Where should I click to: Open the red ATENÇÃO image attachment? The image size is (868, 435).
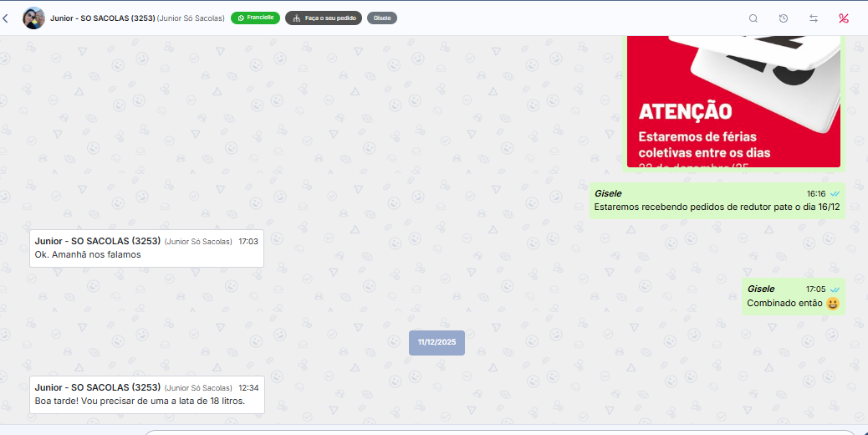(x=733, y=100)
